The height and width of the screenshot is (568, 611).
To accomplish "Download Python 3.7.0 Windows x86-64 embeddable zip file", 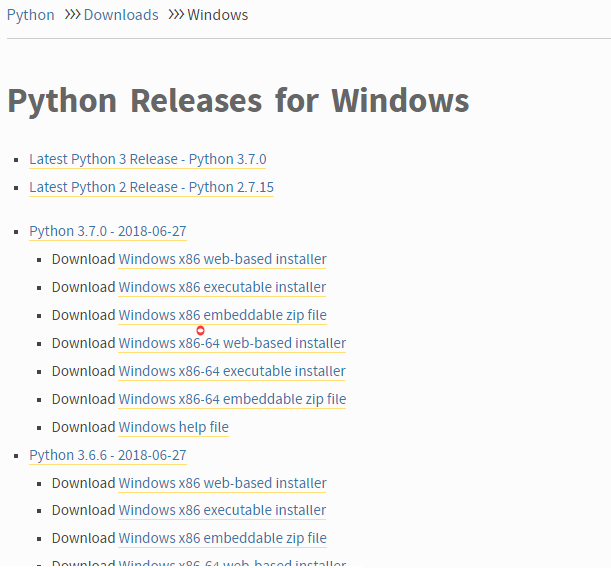I will point(232,399).
